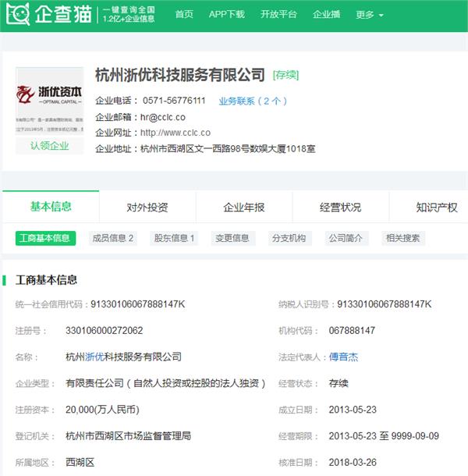The width and height of the screenshot is (468, 476).
Task: Click the 工商基本信息 section heading
Action: coord(46,280)
